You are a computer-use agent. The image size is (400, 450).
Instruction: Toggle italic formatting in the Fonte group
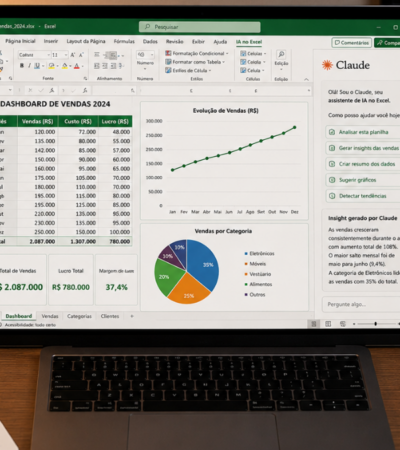(x=29, y=66)
